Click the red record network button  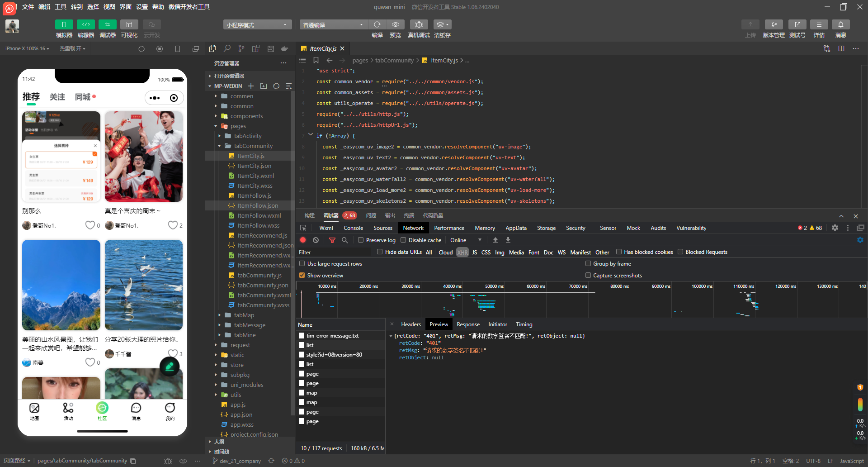[x=303, y=240]
